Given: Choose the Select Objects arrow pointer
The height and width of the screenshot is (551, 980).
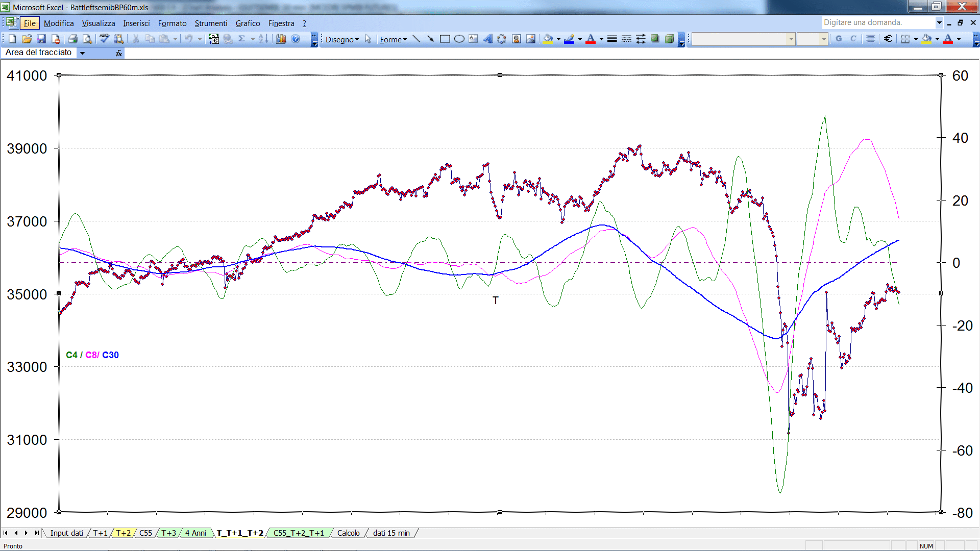Looking at the screenshot, I should [368, 39].
